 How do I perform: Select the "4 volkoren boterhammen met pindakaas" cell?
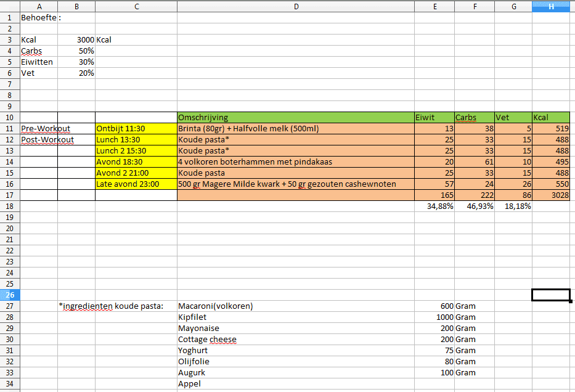point(295,162)
